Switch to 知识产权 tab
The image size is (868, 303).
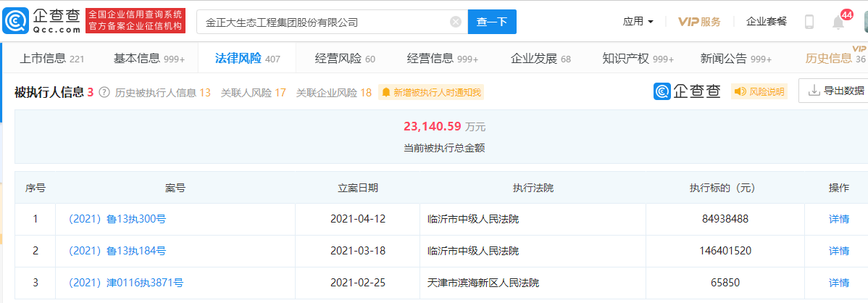click(x=638, y=59)
